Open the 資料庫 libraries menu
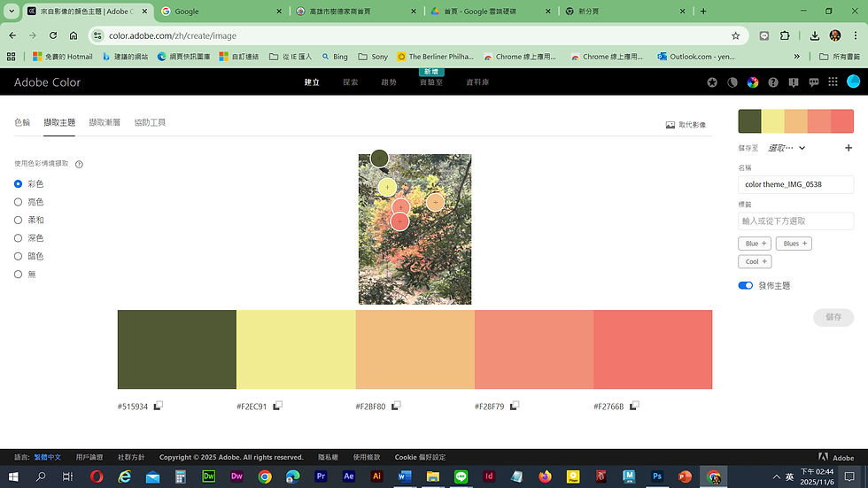 tap(477, 81)
